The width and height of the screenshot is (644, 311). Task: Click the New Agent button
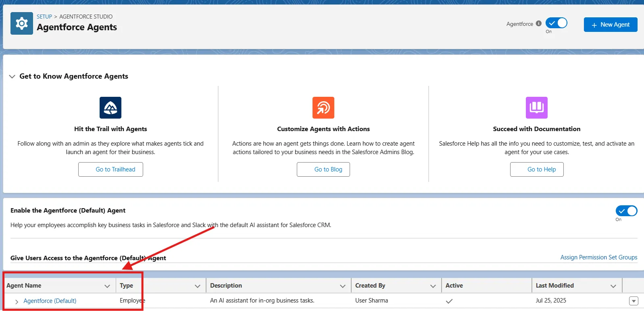tap(610, 25)
